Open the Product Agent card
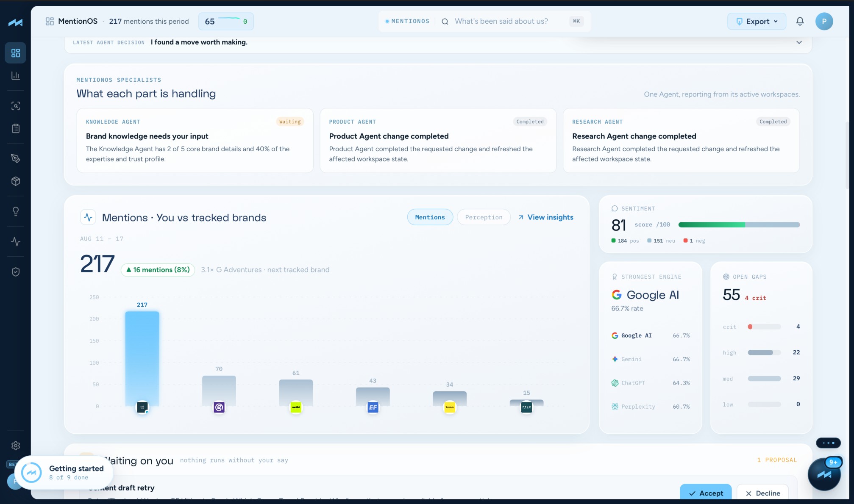 [438, 141]
